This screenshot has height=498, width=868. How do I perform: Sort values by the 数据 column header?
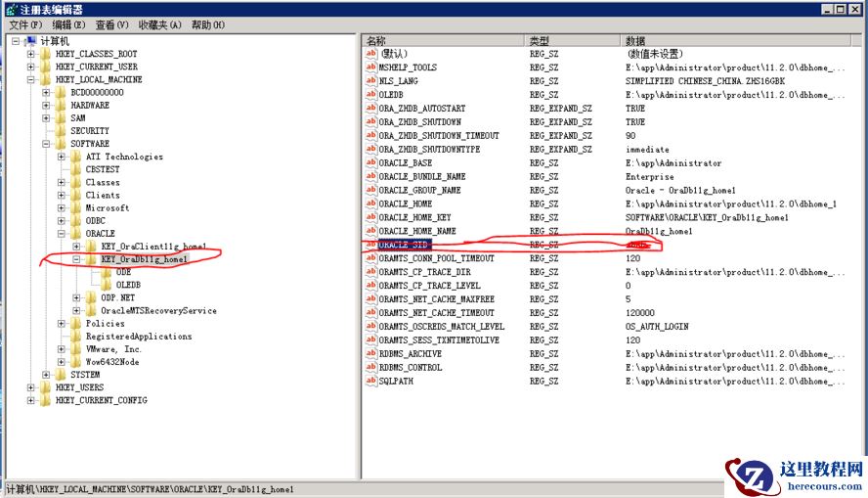click(x=736, y=40)
